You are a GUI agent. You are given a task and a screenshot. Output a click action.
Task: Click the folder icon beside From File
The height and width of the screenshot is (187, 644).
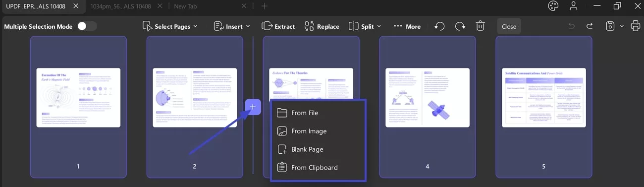coord(282,113)
